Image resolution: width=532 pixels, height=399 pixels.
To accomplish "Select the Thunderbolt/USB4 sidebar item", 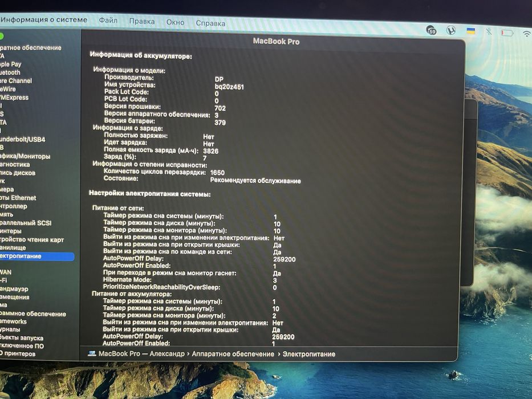I will [x=22, y=140].
